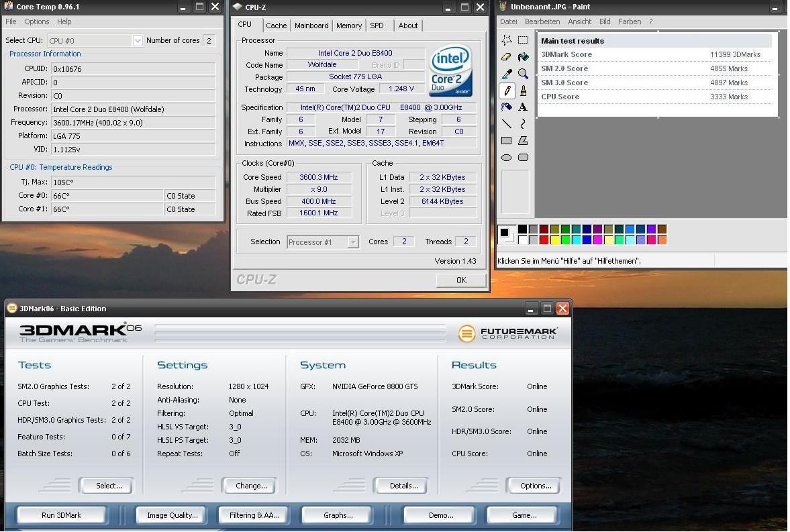Open the ? help menu in Paint

pos(651,21)
